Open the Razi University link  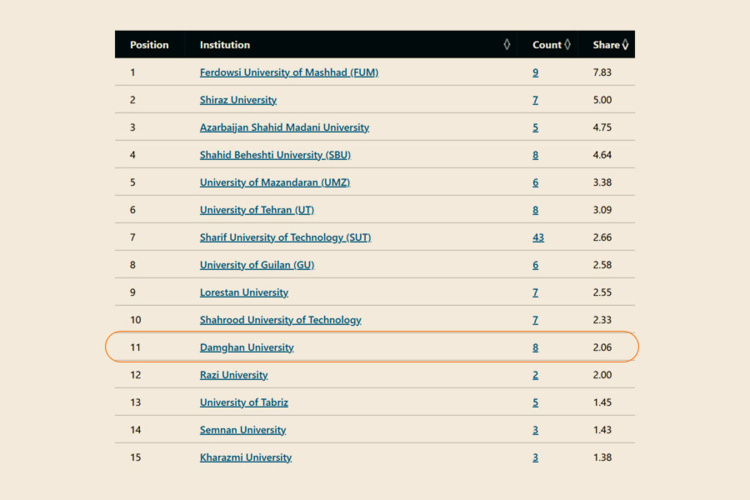click(234, 375)
